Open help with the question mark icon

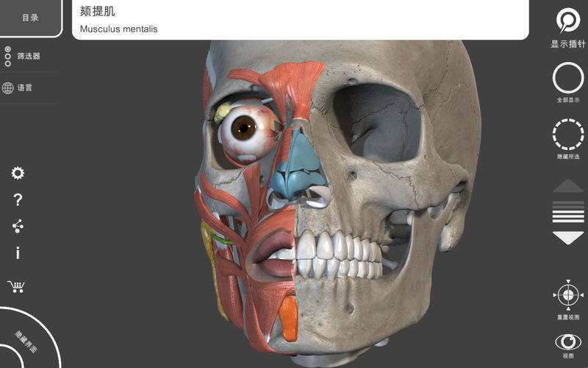pyautogui.click(x=18, y=199)
